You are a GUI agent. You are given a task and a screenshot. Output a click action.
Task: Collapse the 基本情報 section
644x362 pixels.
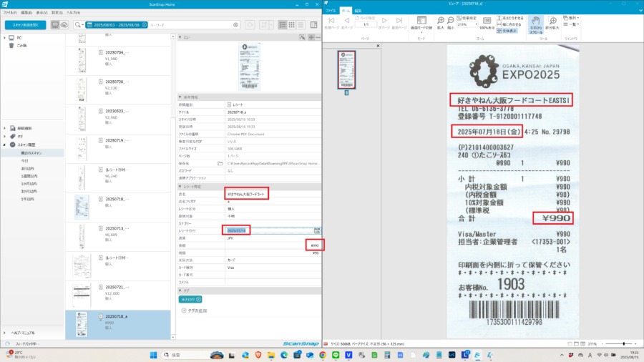point(180,97)
